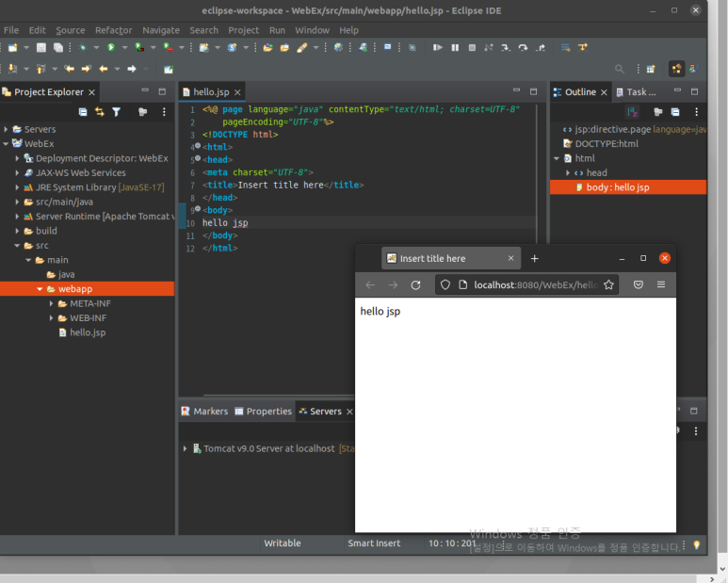This screenshot has height=583, width=728.
Task: Reload the page in the browser window
Action: 415,284
